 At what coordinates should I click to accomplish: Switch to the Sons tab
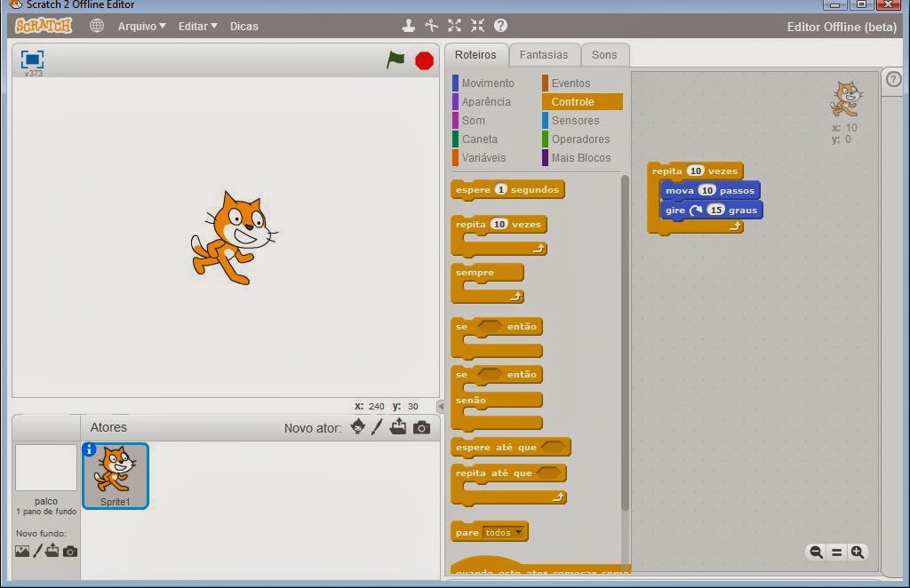point(604,55)
